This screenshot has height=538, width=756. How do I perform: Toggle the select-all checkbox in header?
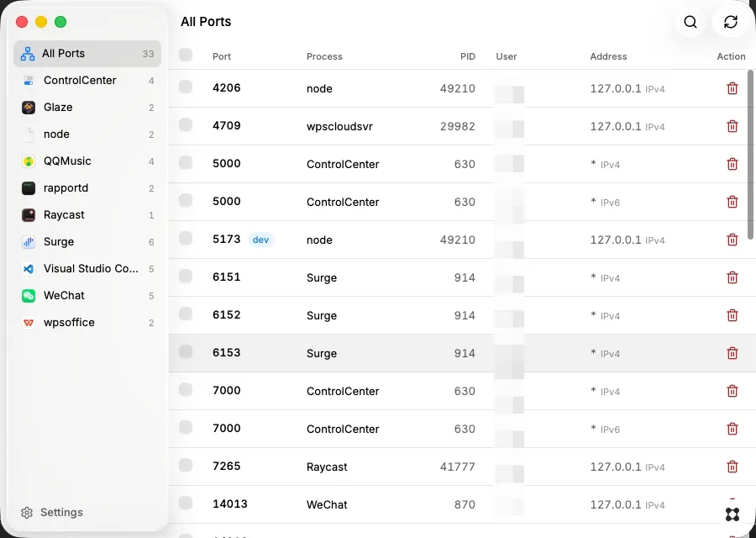(186, 55)
